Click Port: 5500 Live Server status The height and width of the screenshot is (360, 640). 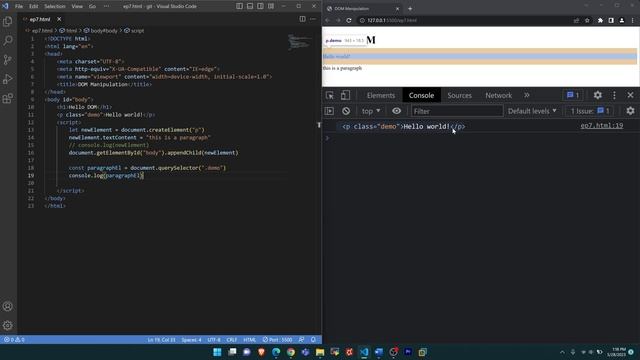(278, 340)
